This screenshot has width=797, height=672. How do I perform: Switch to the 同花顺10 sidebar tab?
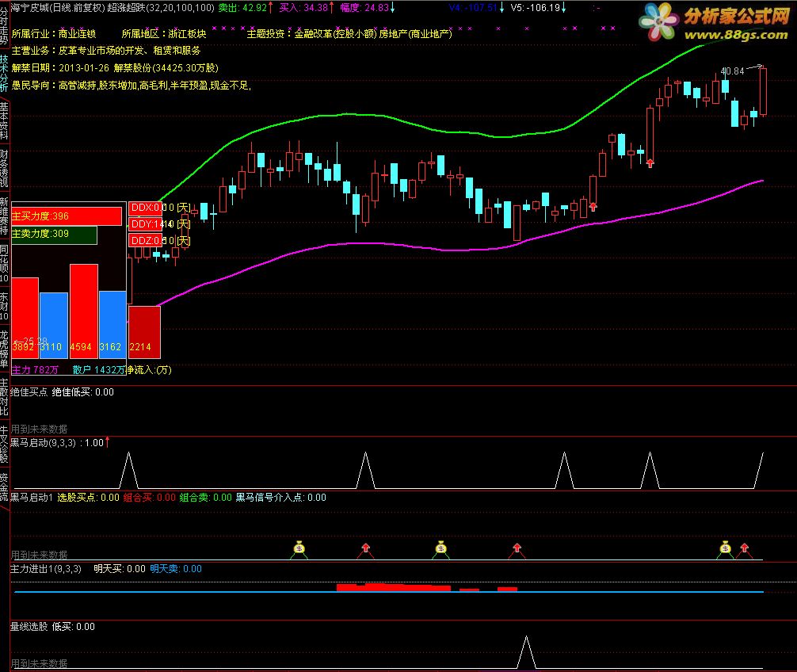(4, 263)
